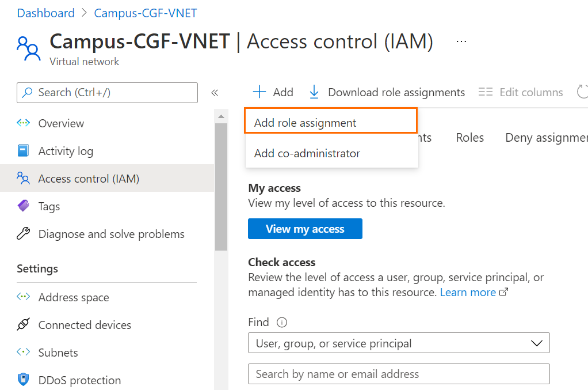Image resolution: width=588 pixels, height=390 pixels.
Task: Click the Access control (IAM) sidebar icon
Action: (23, 179)
